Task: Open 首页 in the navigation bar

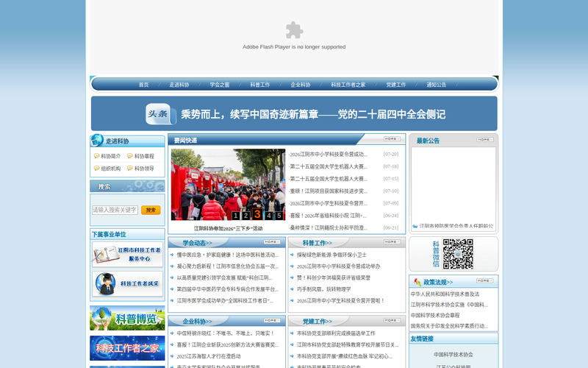Action: 144,85
